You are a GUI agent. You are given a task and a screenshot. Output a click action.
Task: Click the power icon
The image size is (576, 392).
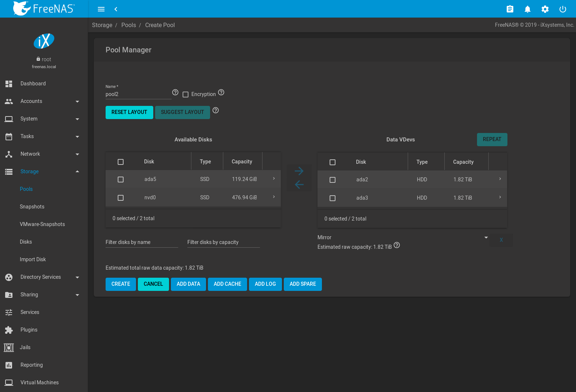tap(562, 9)
